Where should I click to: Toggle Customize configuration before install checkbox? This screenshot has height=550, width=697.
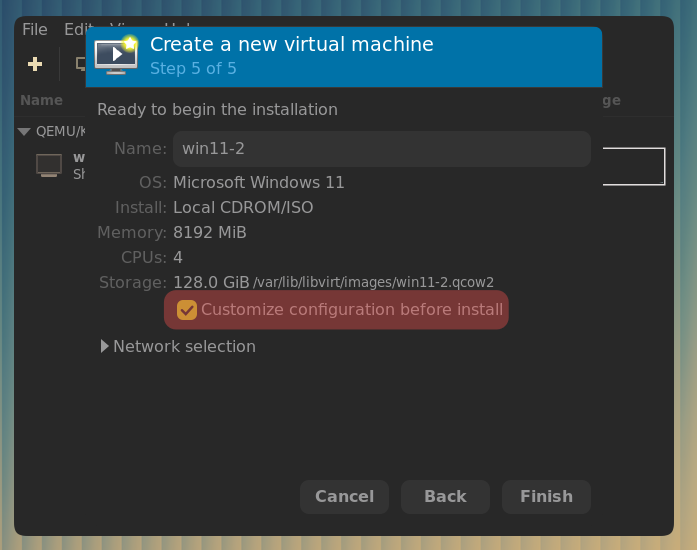click(x=186, y=310)
